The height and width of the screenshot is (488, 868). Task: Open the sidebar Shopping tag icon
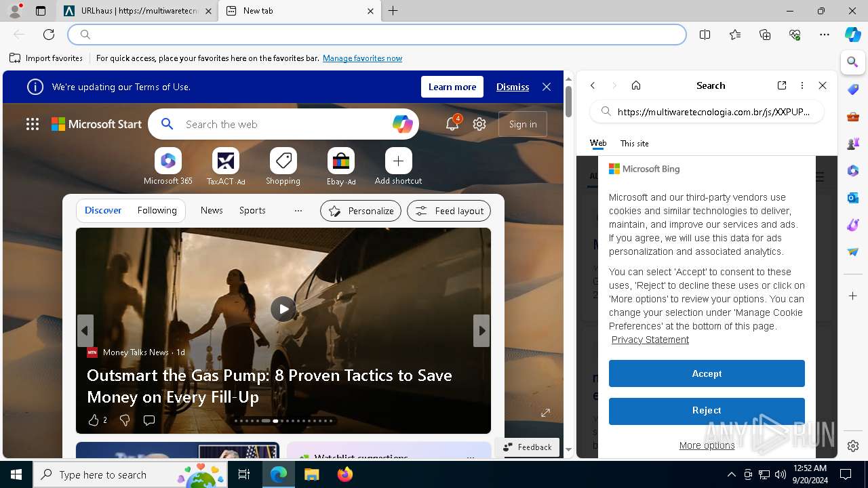click(x=853, y=89)
